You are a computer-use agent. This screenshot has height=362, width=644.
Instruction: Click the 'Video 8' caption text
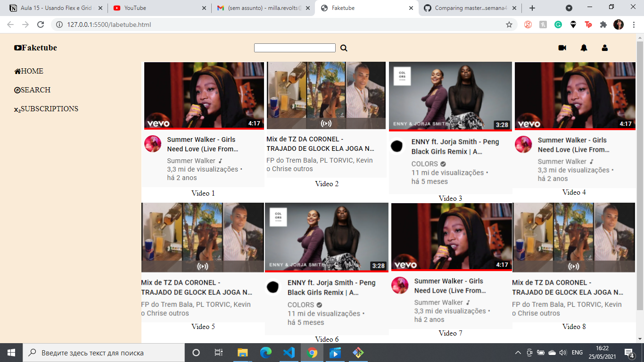point(574,326)
